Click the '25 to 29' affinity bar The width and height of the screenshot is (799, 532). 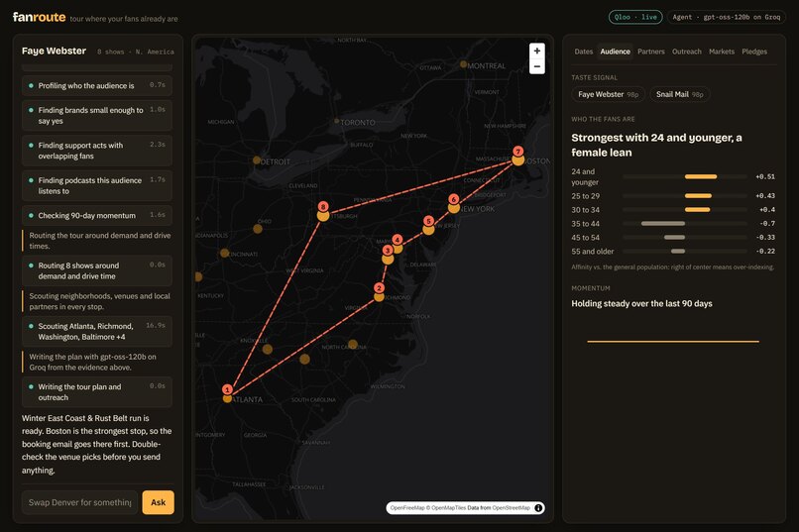pyautogui.click(x=698, y=196)
